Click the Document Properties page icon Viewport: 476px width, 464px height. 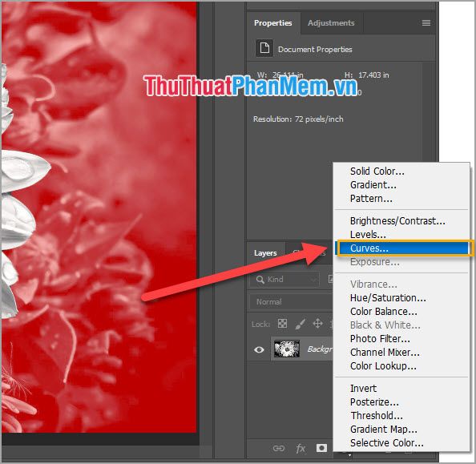(x=264, y=48)
